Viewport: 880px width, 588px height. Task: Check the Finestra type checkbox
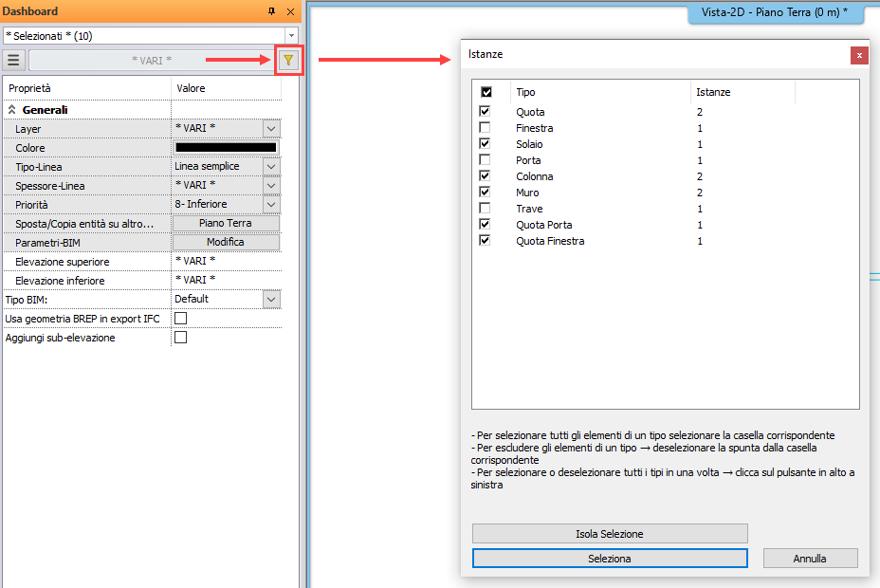pos(485,128)
